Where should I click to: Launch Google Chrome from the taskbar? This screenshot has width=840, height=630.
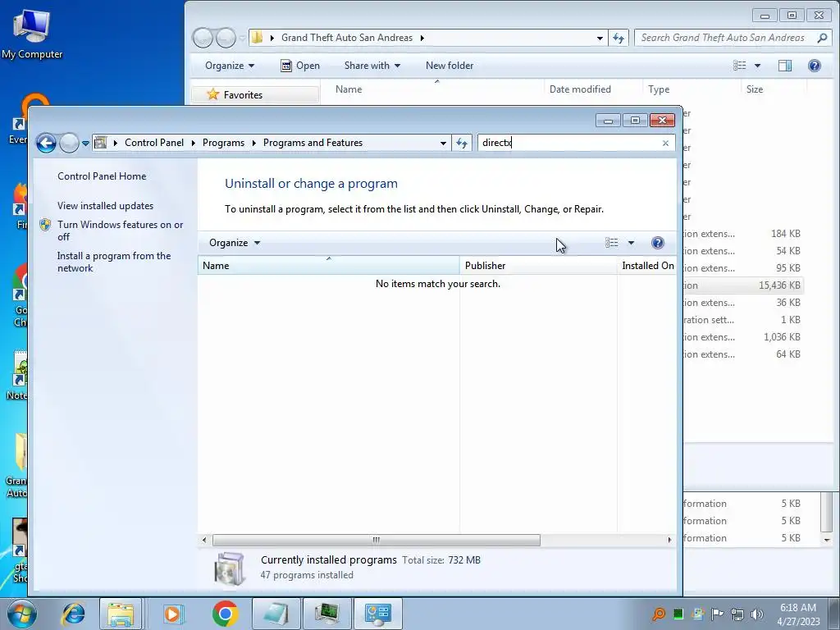pyautogui.click(x=225, y=614)
